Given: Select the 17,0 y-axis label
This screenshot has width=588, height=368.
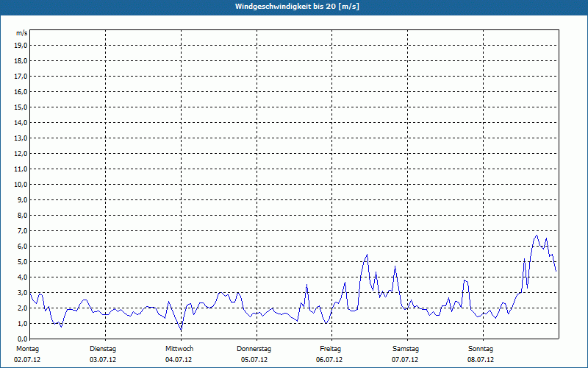Looking at the screenshot, I should pos(21,77).
